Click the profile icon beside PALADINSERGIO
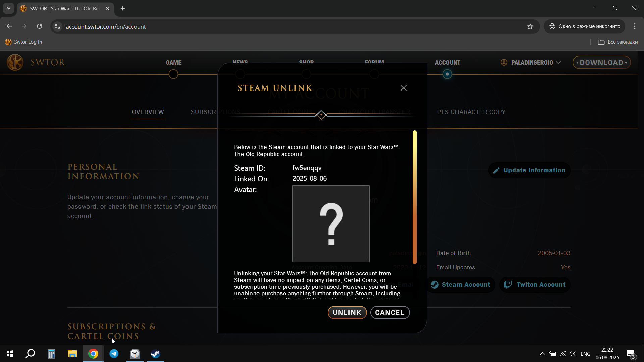Viewport: 644px width, 362px height. [x=504, y=62]
